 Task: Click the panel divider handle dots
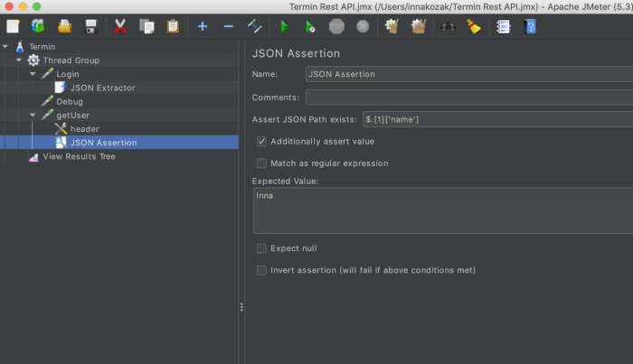tap(241, 307)
